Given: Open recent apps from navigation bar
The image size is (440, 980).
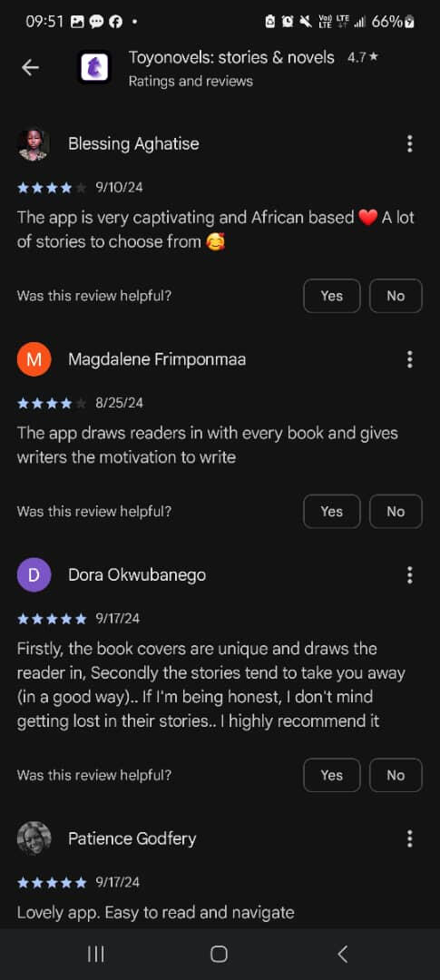Looking at the screenshot, I should (x=95, y=954).
